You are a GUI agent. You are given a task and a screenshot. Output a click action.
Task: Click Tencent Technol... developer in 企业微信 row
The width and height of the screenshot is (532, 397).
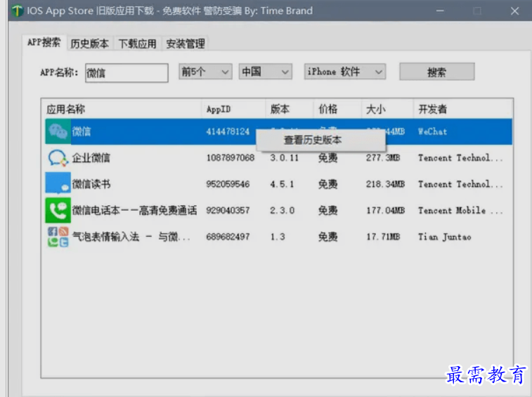coord(460,158)
